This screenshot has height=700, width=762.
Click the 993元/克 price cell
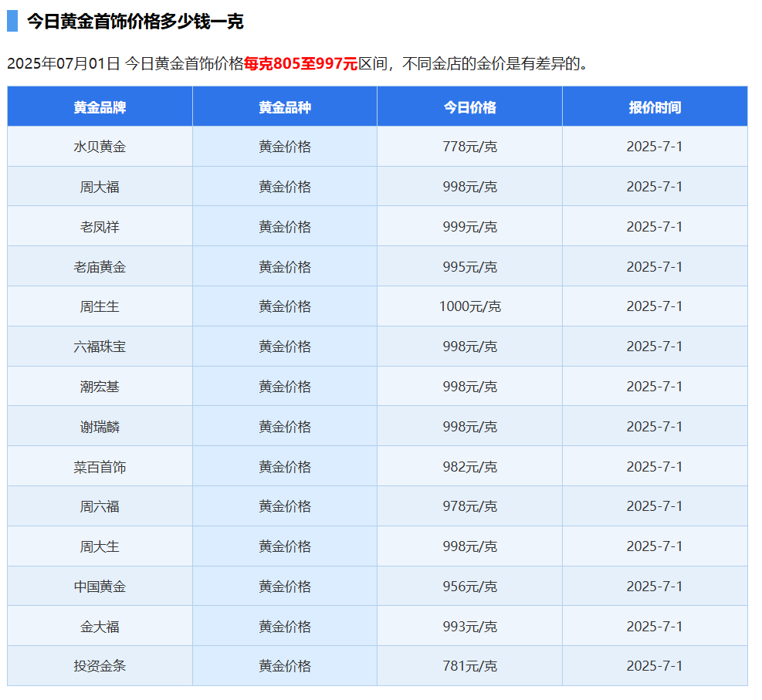[470, 627]
